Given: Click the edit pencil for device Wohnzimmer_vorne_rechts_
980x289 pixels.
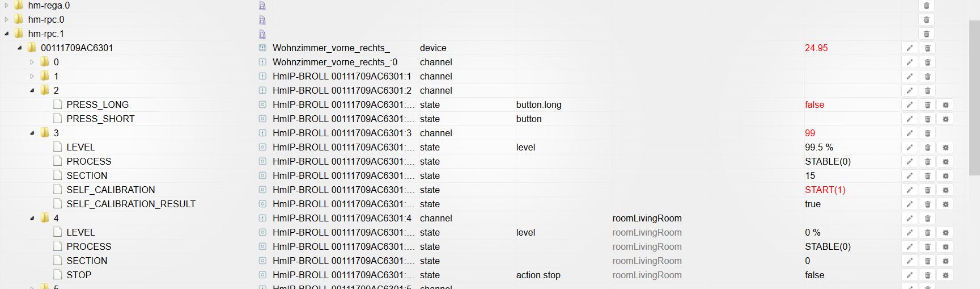Looking at the screenshot, I should (x=909, y=48).
